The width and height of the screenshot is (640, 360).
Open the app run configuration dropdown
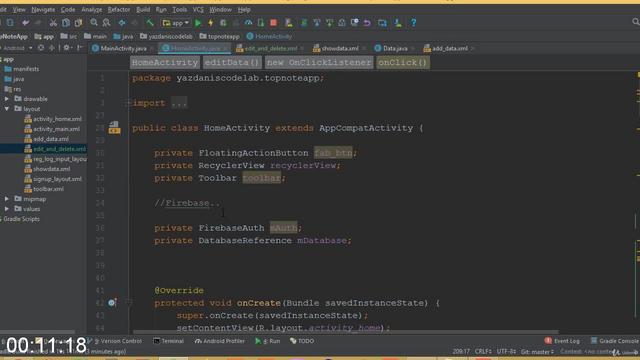176,23
